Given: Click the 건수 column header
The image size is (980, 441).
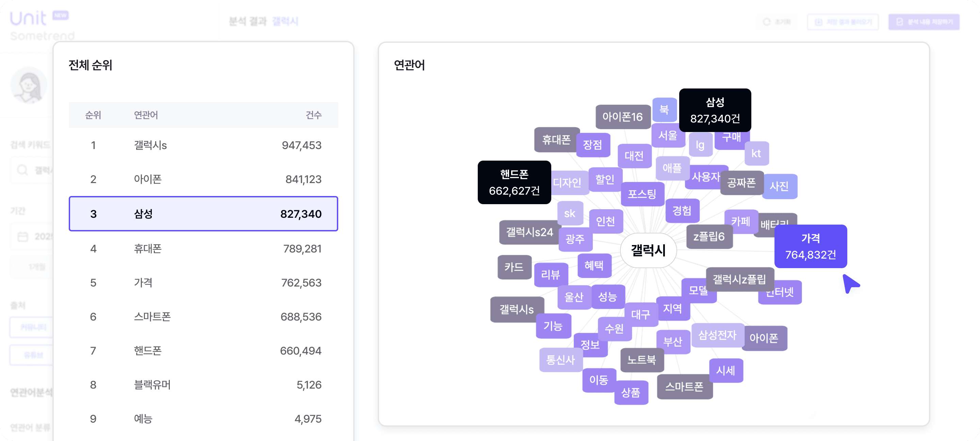Looking at the screenshot, I should 313,115.
